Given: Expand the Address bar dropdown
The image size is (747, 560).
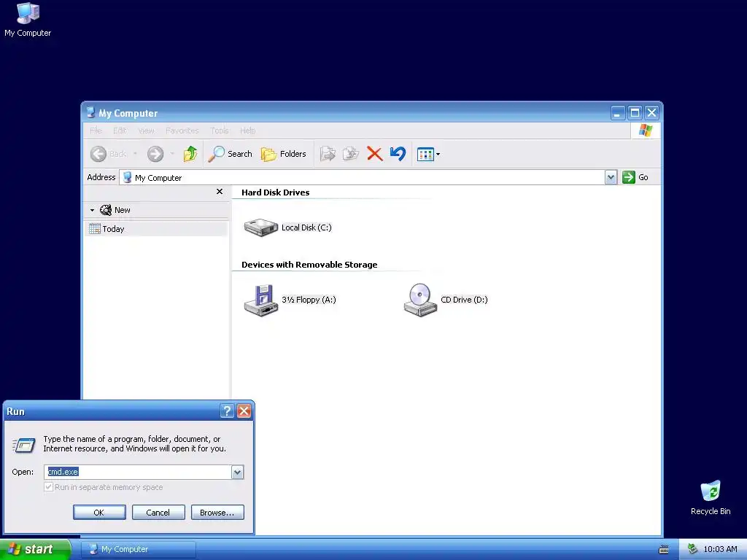Looking at the screenshot, I should pyautogui.click(x=611, y=177).
